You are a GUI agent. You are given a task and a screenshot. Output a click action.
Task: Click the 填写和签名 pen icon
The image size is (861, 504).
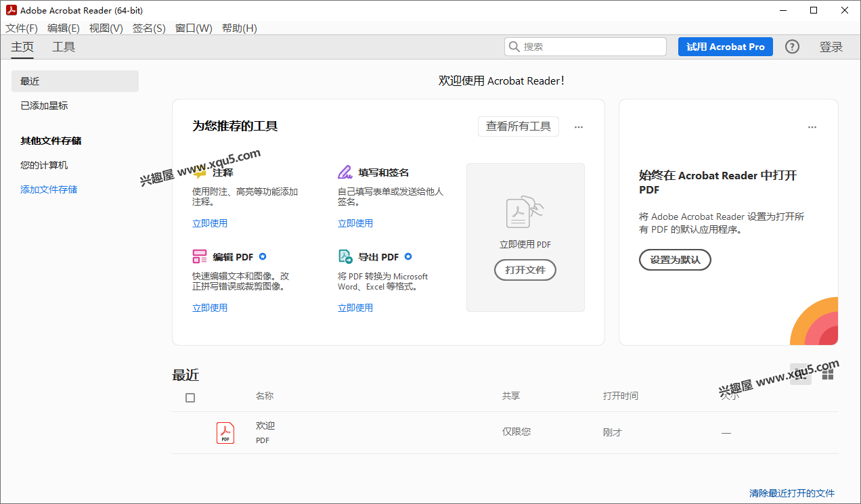[x=345, y=172]
